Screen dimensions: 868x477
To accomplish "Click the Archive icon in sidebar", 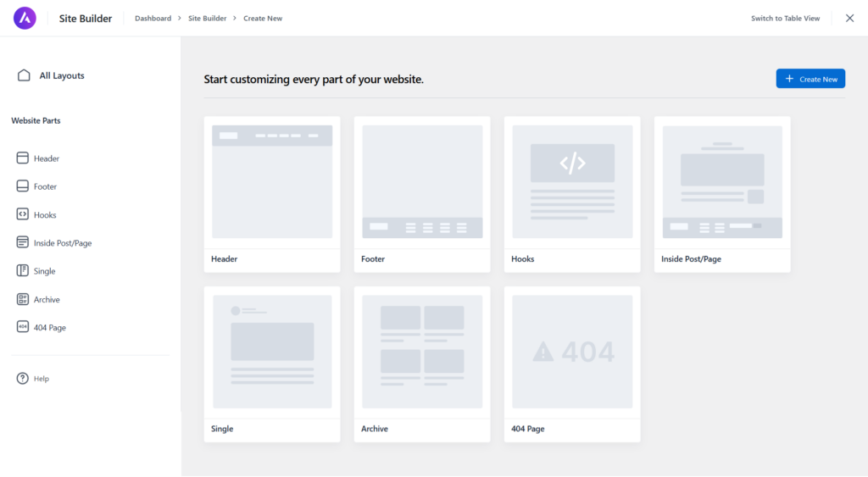I will [x=22, y=299].
